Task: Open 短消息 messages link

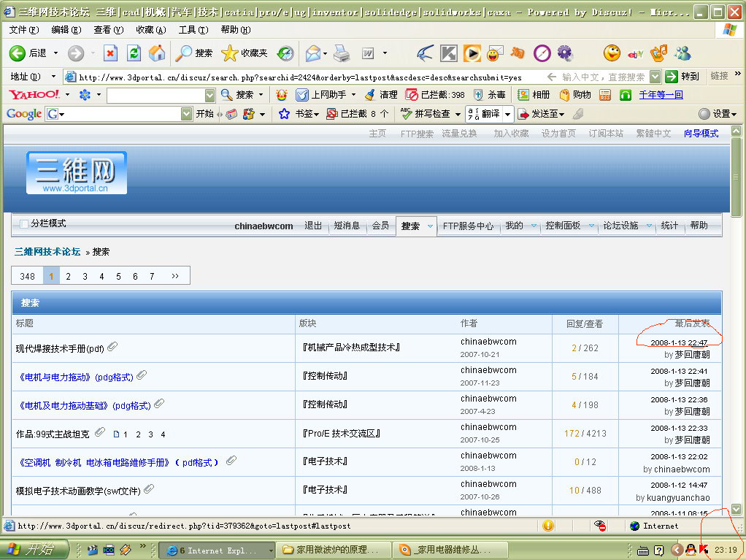Action: coord(347,226)
